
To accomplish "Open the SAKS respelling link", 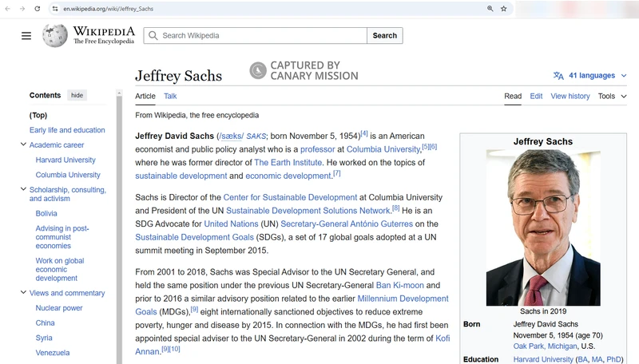I will point(256,136).
